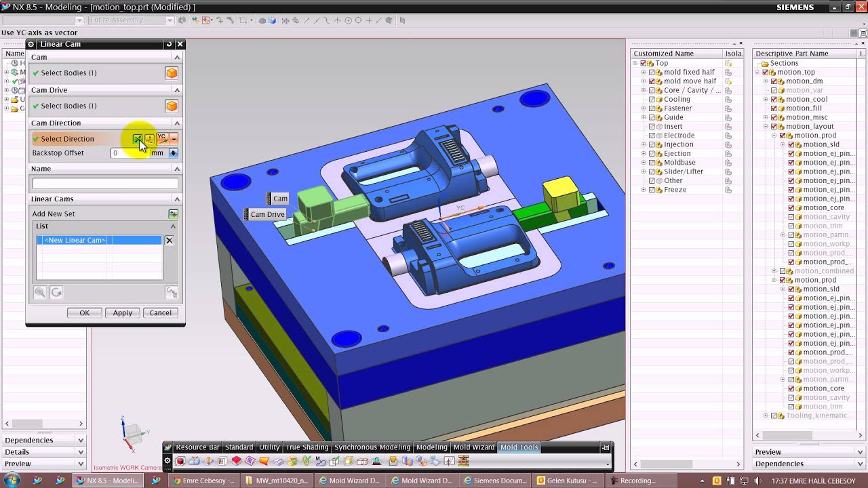
Task: Toggle the motion_core checkbox under first motion_prod
Action: point(791,207)
